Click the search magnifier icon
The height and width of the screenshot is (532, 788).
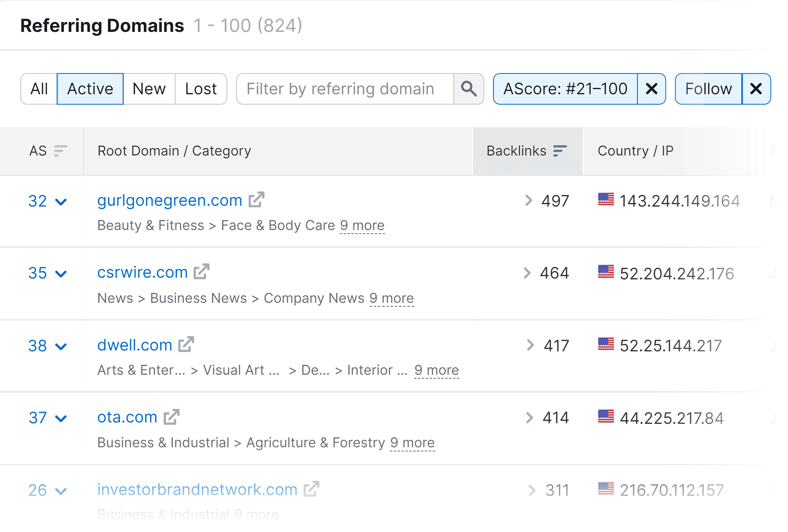click(x=469, y=89)
